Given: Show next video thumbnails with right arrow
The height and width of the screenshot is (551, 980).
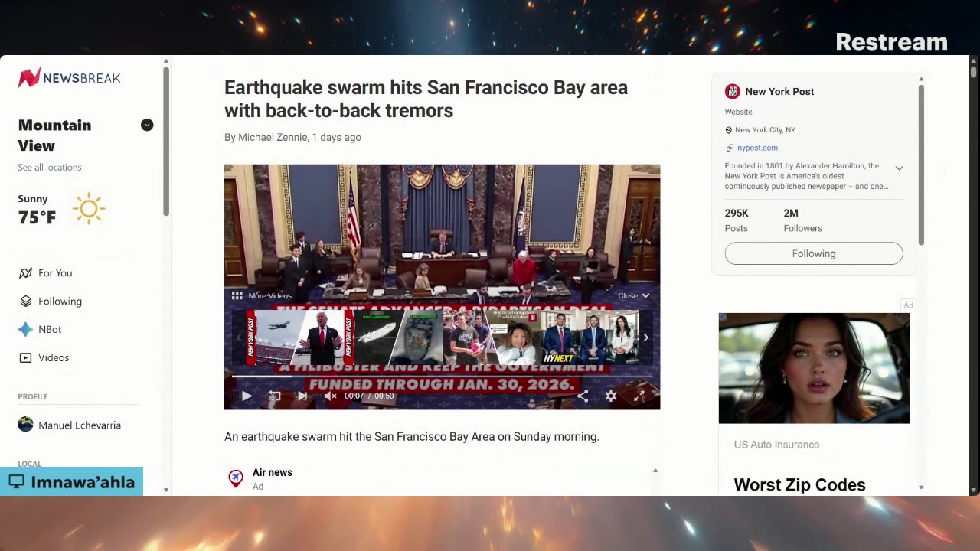Looking at the screenshot, I should (645, 337).
